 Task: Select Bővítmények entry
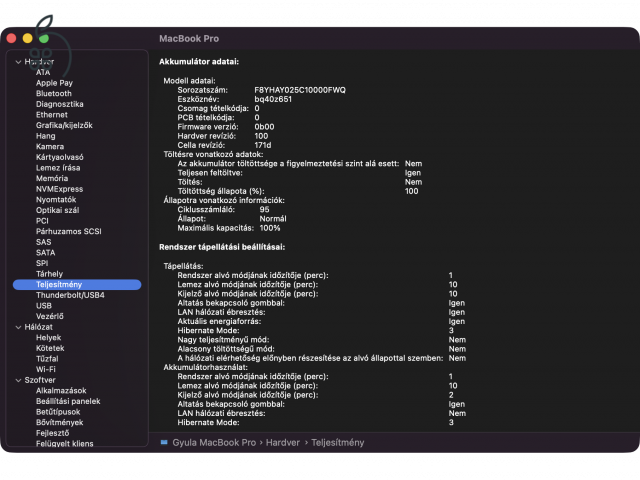[x=60, y=422]
